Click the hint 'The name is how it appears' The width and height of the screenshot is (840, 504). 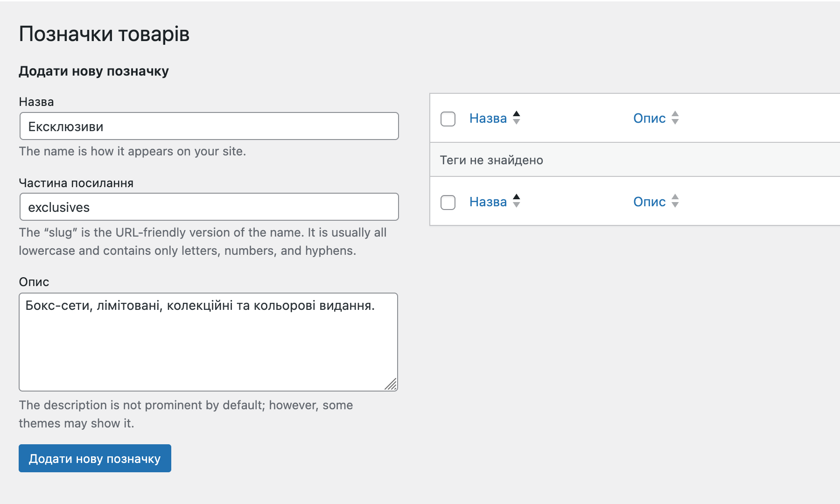[x=133, y=151]
